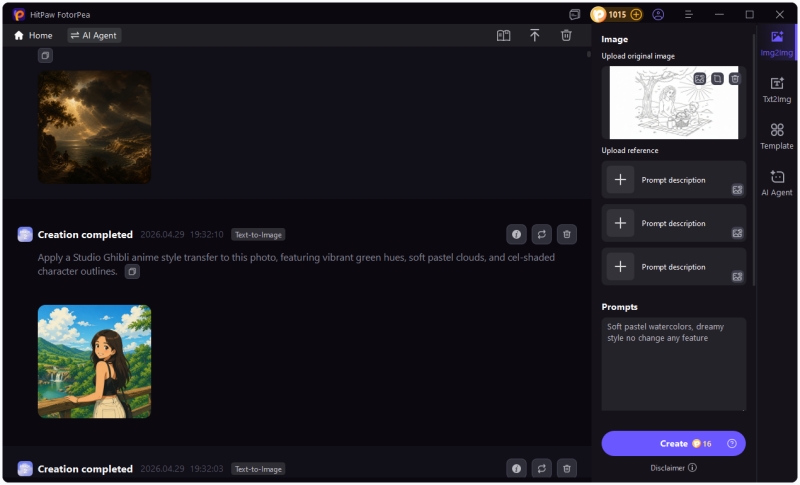Open the Template sidebar tab

[x=777, y=136]
